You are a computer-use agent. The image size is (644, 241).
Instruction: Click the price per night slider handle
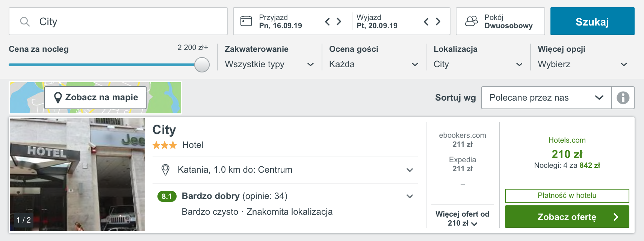(202, 65)
